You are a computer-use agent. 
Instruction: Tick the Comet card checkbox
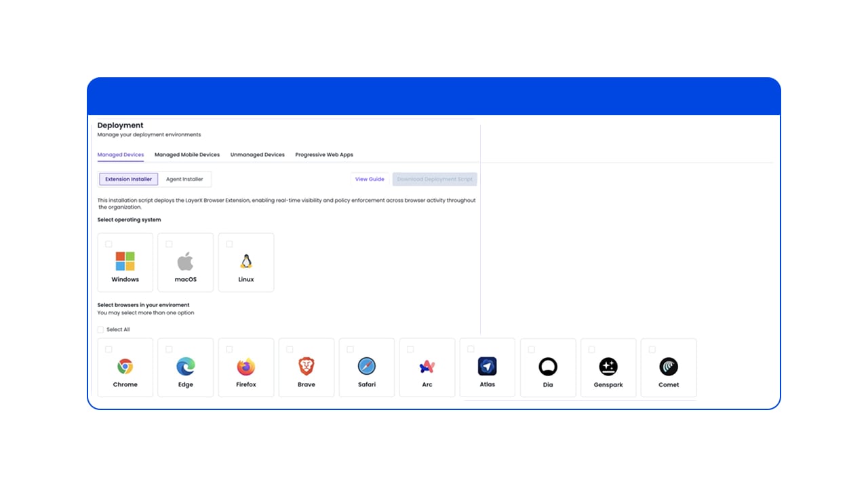tap(652, 350)
